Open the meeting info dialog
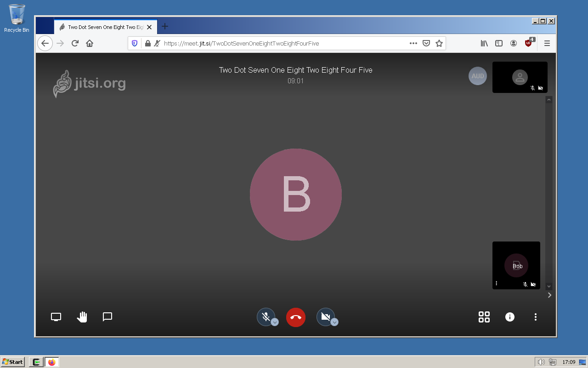 pyautogui.click(x=510, y=317)
